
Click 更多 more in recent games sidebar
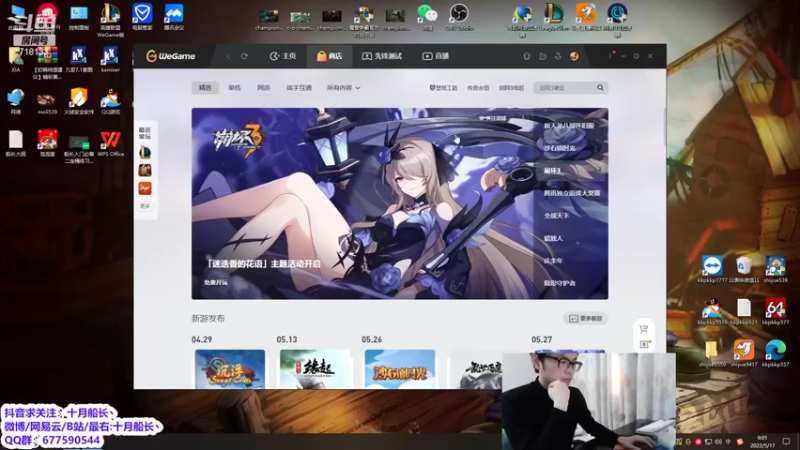[145, 206]
